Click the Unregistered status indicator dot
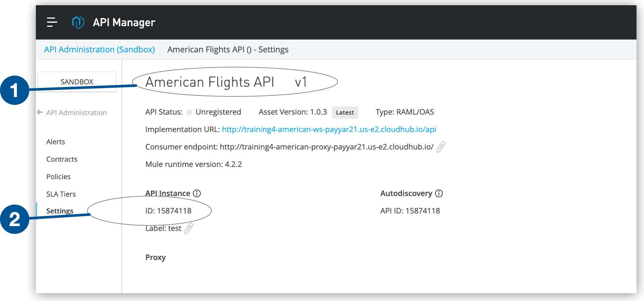Image resolution: width=644 pixels, height=301 pixels. pyautogui.click(x=189, y=112)
